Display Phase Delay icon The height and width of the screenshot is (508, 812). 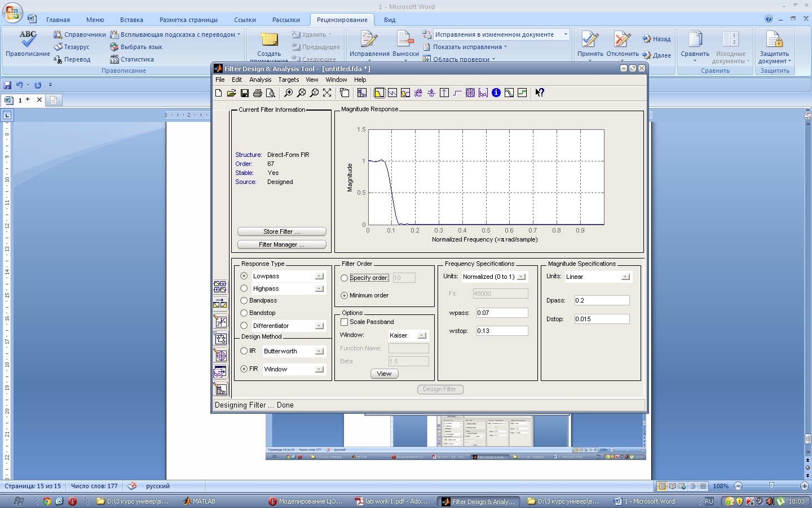[x=431, y=93]
